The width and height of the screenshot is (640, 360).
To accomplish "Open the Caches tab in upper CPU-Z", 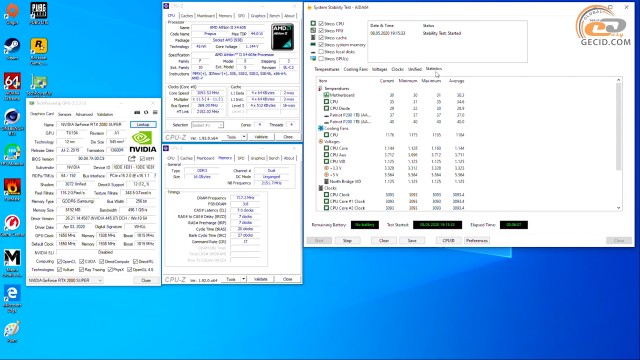I will click(187, 16).
